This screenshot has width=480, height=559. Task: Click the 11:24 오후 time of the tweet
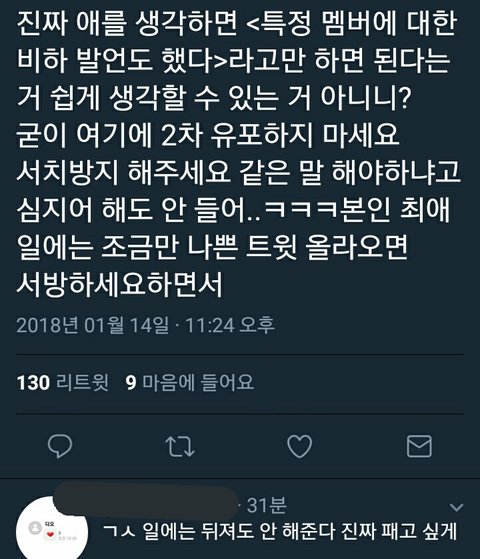(230, 325)
